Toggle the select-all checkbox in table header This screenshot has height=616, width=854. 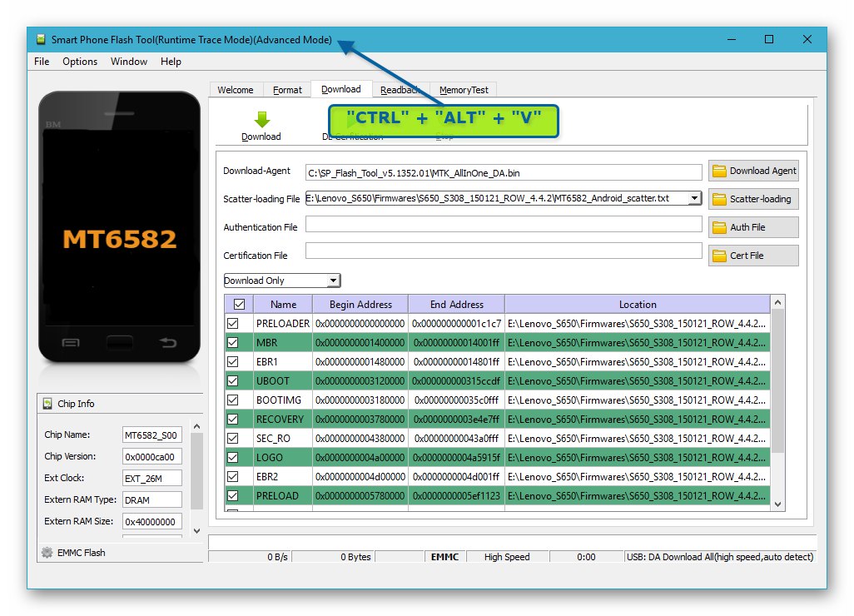239,305
